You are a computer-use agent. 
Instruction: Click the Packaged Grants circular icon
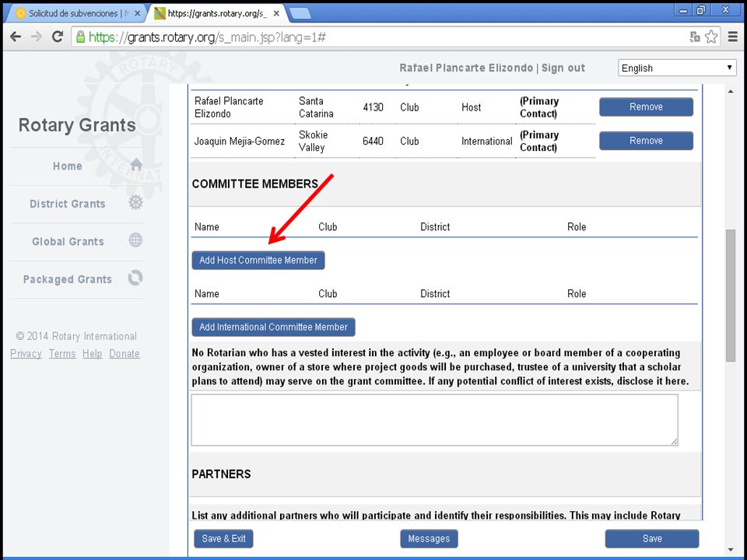pyautogui.click(x=135, y=278)
